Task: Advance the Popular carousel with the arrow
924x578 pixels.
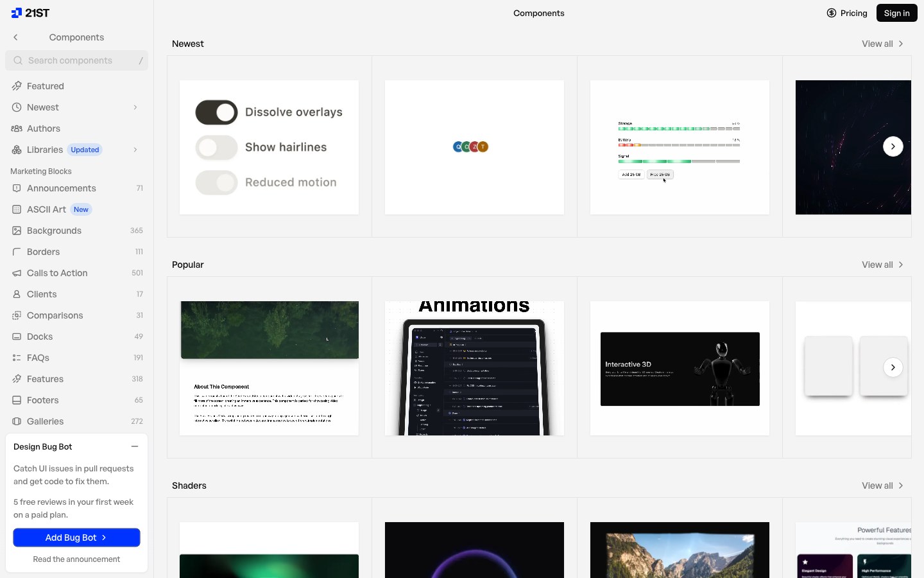Action: pos(893,367)
